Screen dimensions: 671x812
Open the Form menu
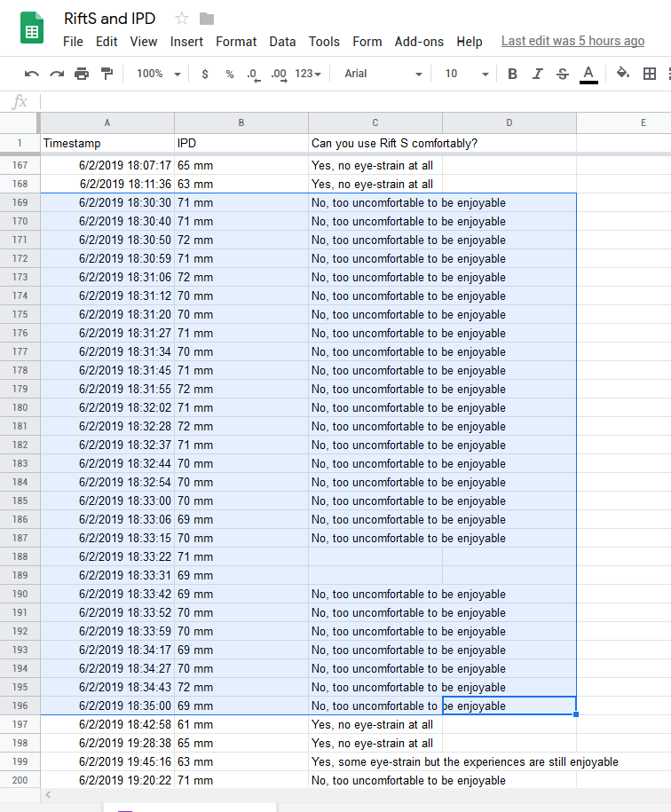click(367, 42)
